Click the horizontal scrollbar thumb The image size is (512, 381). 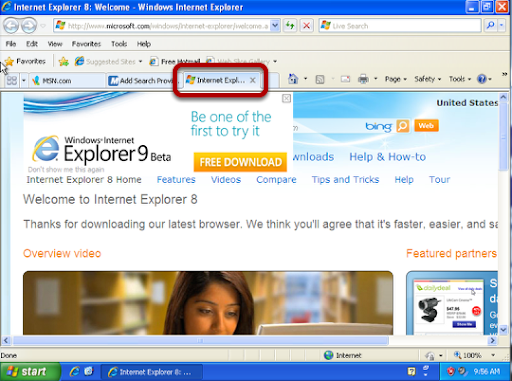click(200, 340)
